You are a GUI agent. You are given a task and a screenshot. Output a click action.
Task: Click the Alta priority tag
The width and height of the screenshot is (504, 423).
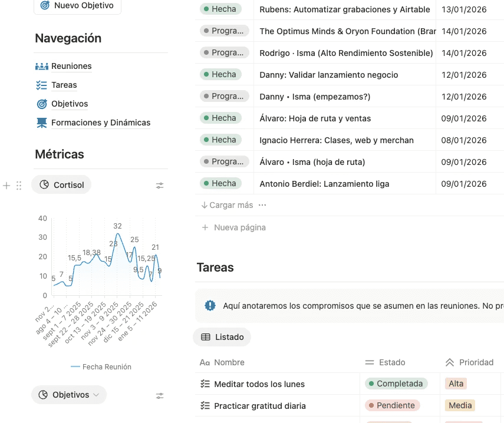point(456,384)
